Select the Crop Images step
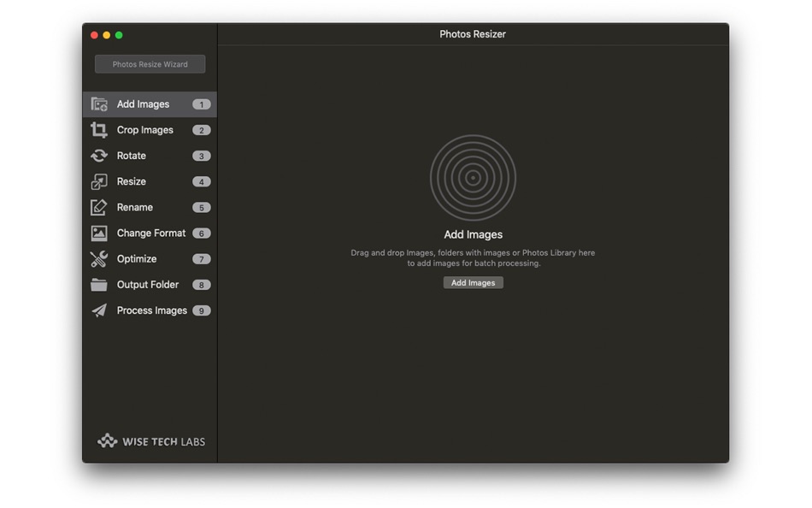 [144, 129]
